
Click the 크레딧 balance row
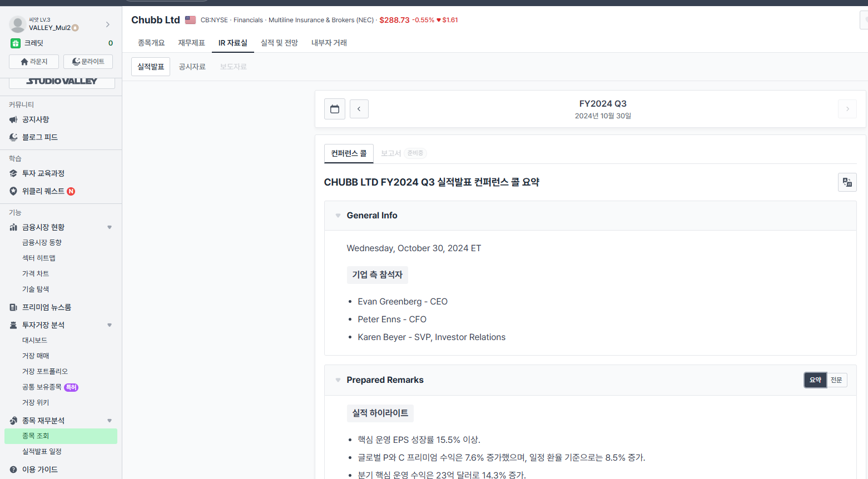pos(61,43)
